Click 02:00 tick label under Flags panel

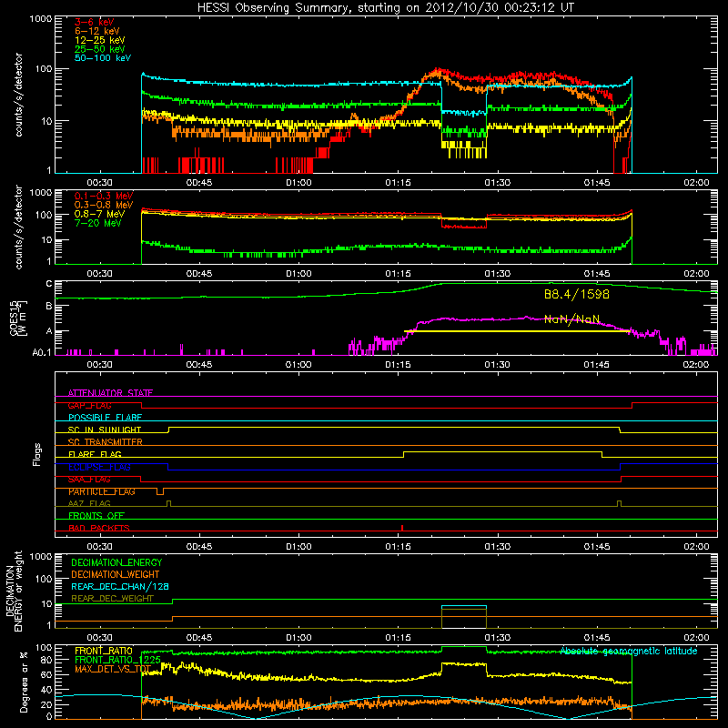[x=696, y=547]
